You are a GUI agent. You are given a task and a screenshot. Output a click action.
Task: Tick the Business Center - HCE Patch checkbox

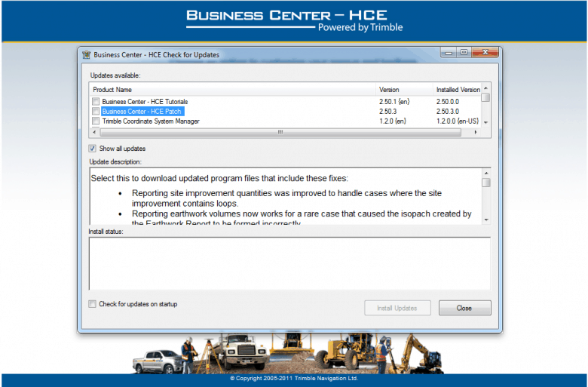coord(96,111)
